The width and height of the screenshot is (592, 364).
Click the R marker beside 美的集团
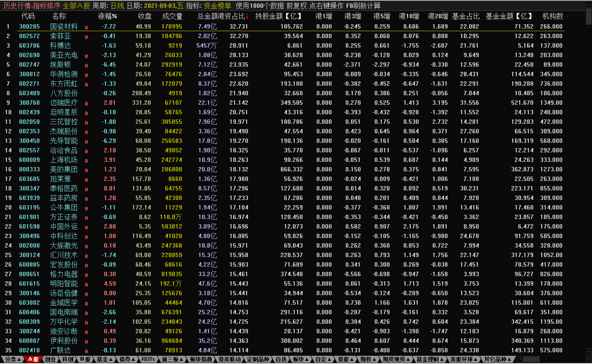87,171
